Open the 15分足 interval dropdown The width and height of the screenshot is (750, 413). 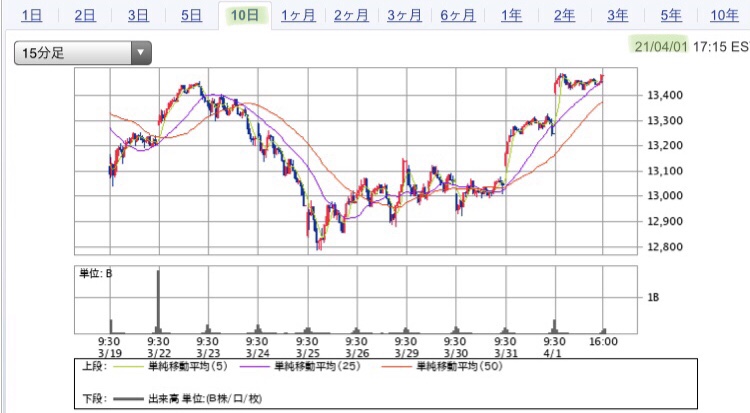tap(83, 53)
